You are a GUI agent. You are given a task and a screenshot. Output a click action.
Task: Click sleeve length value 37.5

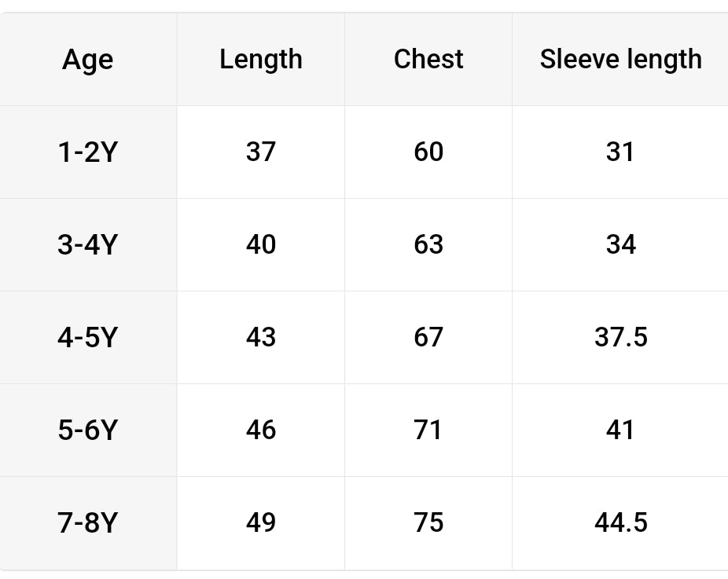pyautogui.click(x=620, y=337)
